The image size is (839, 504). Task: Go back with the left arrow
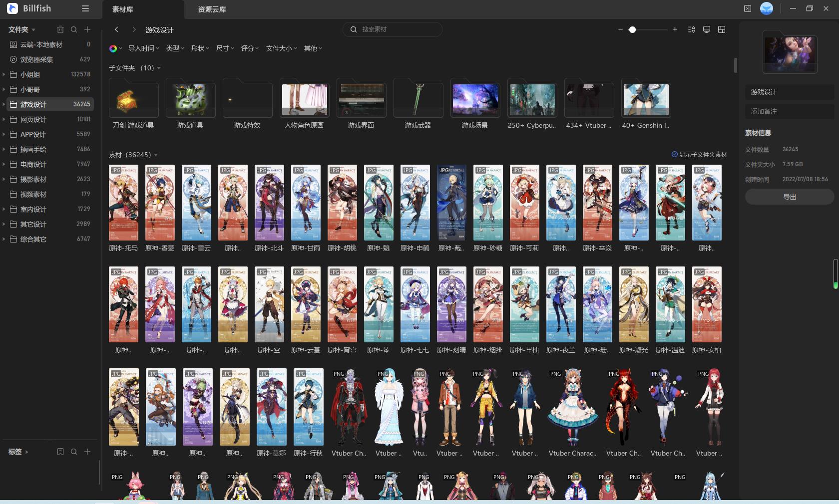click(116, 29)
